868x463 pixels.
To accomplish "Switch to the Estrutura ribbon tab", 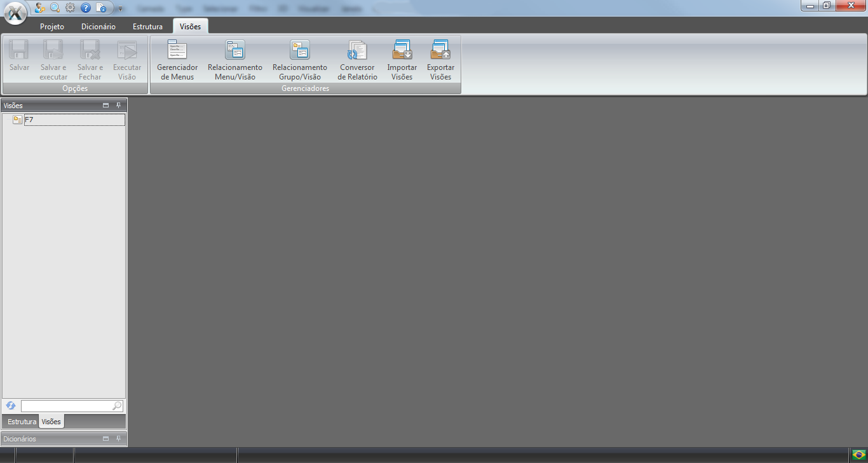I will [x=147, y=27].
